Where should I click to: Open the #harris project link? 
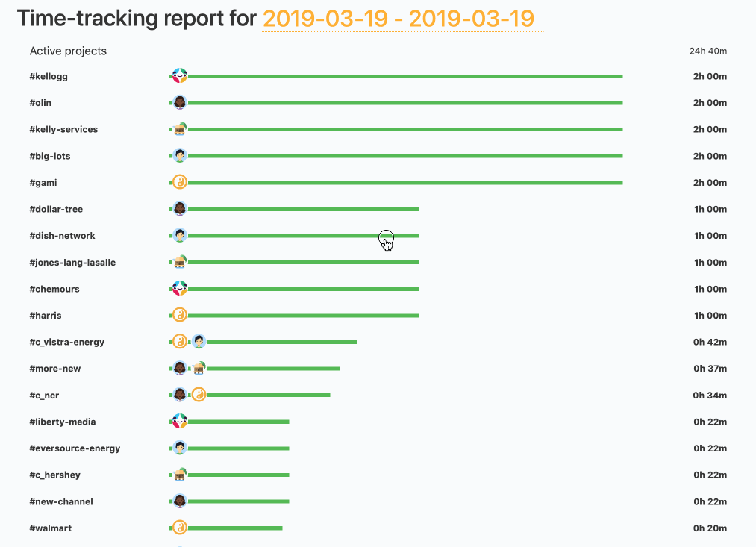[45, 315]
